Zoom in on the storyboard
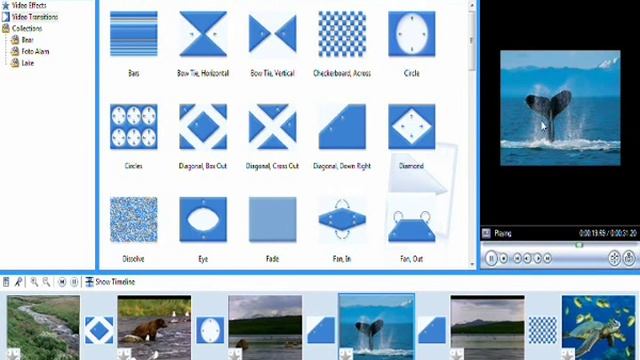640x360 pixels. [x=34, y=282]
